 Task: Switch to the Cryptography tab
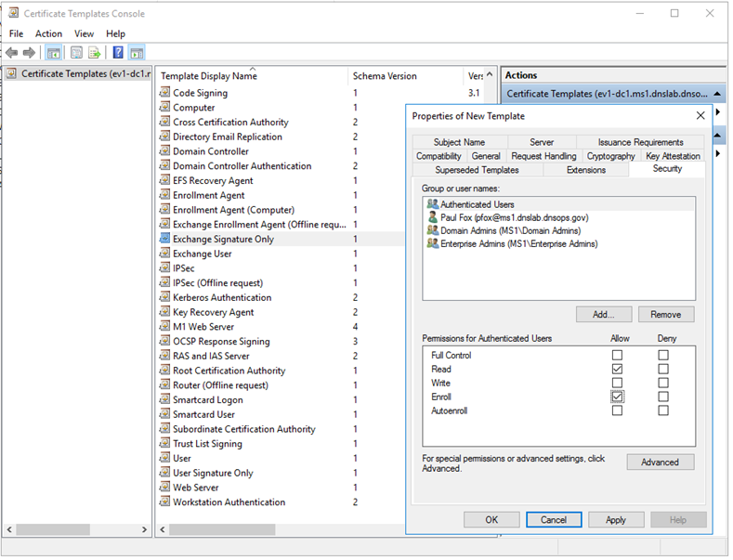point(610,156)
